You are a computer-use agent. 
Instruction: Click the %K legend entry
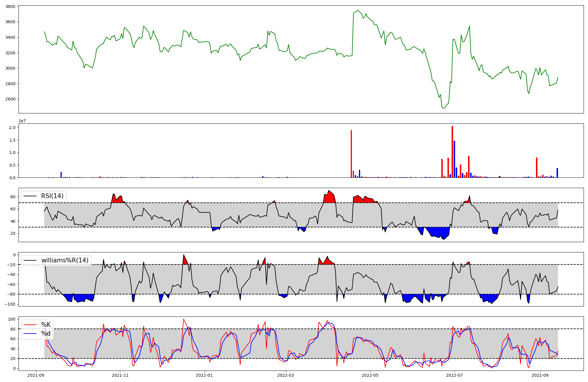point(46,324)
